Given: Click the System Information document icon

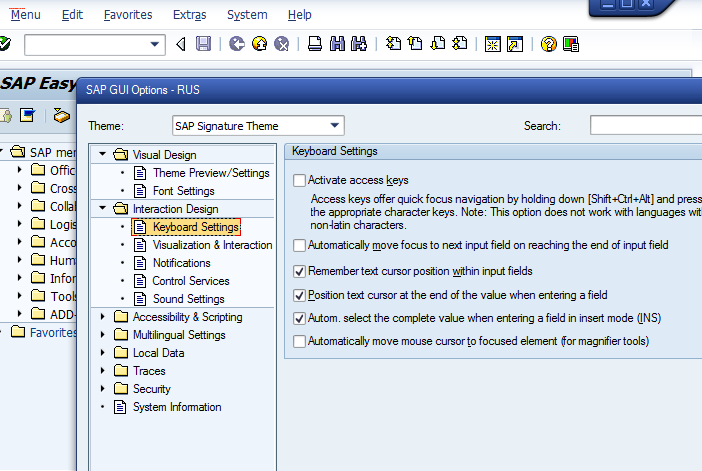Looking at the screenshot, I should 120,407.
